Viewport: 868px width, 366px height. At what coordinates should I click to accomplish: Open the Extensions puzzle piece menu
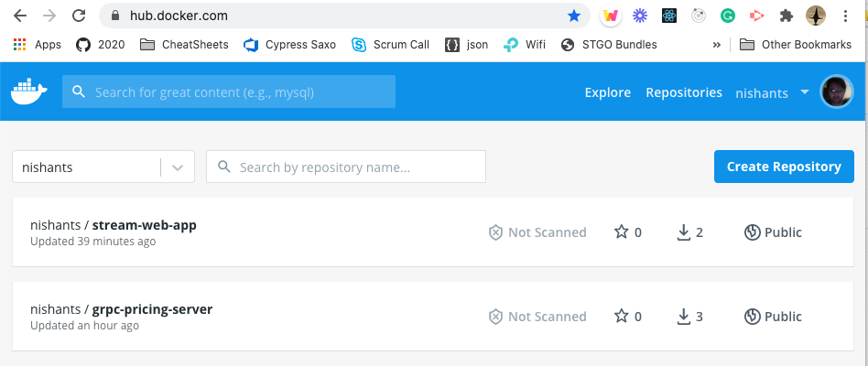pos(787,16)
